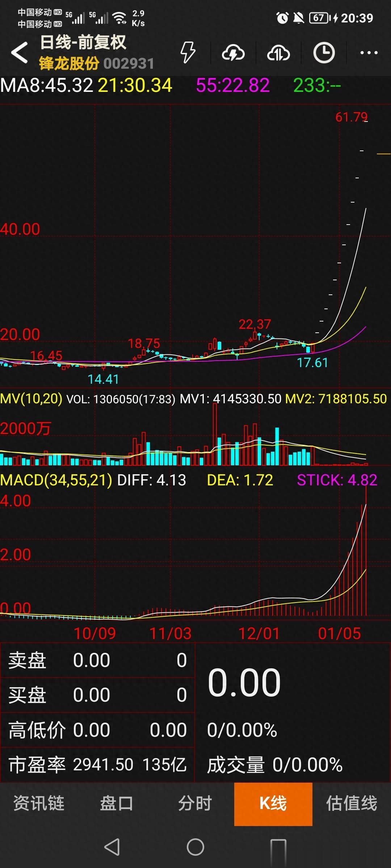
Task: Tap the yellow 21:30.34 MA value
Action: pos(135,86)
